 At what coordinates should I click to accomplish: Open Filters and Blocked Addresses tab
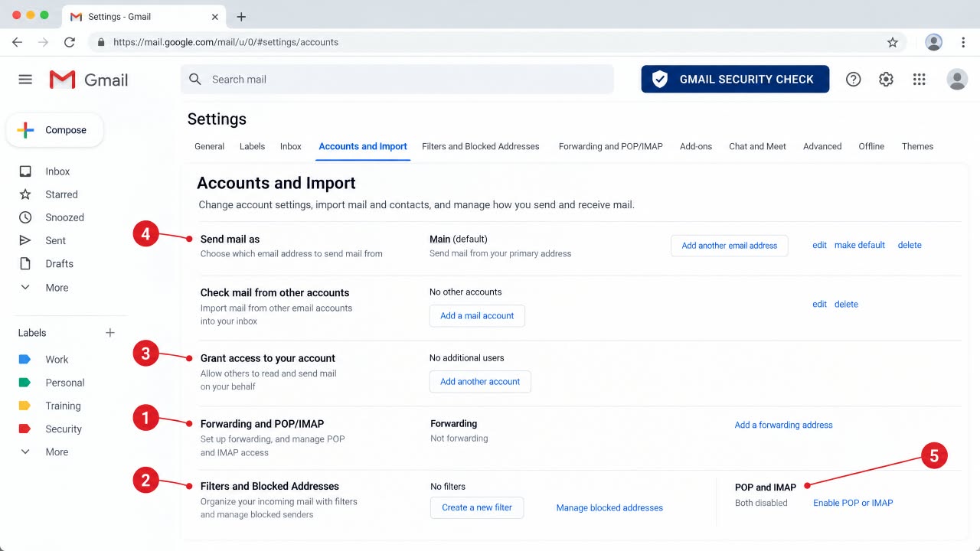481,146
